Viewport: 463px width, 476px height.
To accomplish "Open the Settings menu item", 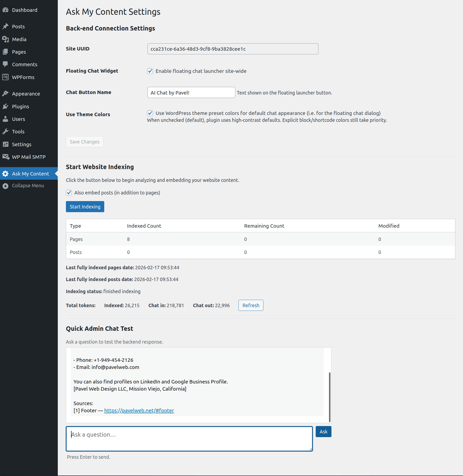I will click(22, 144).
